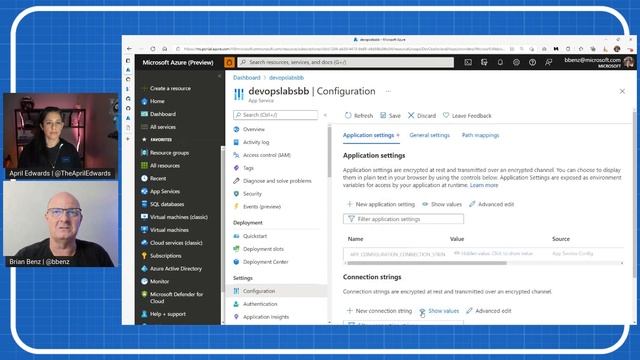This screenshot has width=640, height=360.
Task: Open portal settings gear icon
Action: coord(516,62)
